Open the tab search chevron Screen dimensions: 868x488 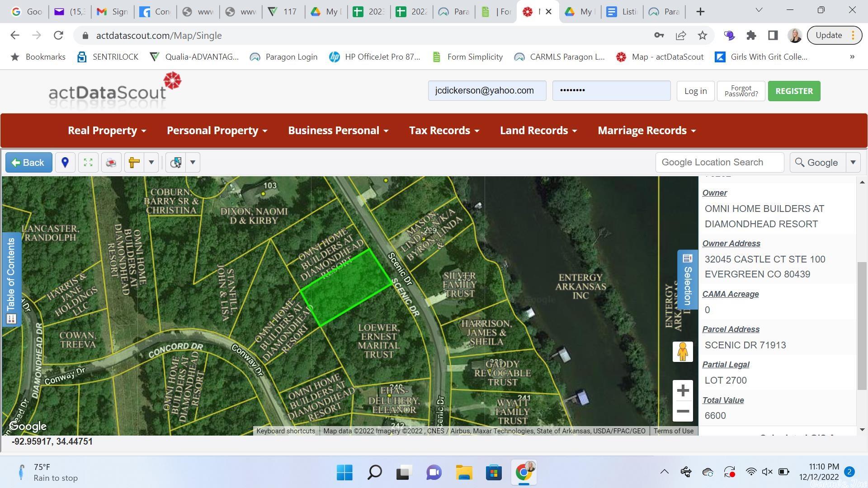(759, 10)
